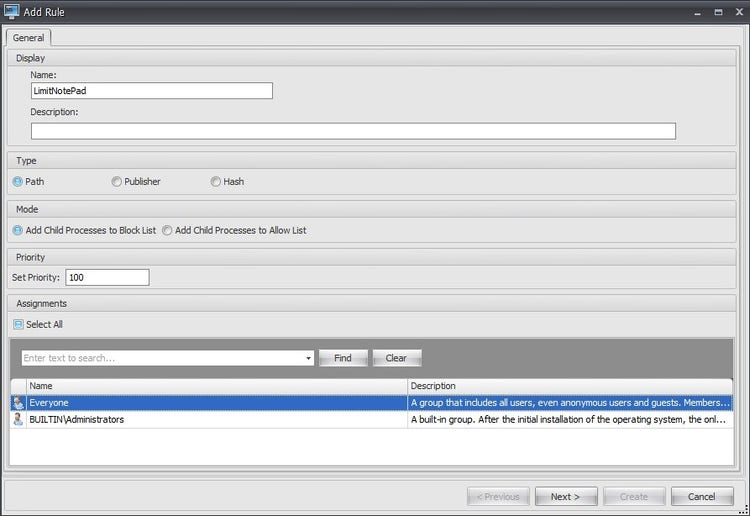Screen dimensions: 750x516
Task: Click the Add Rule window app icon
Action: coord(11,11)
